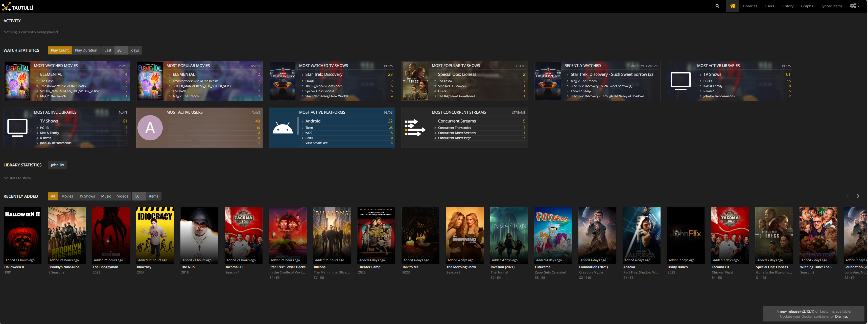
Task: Filter recently added by All
Action: 53,196
